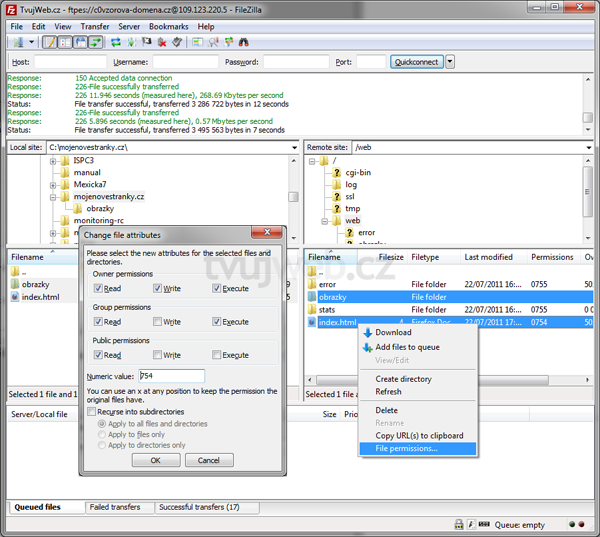Toggle the local directory tree icon
Image resolution: width=600 pixels, height=537 pixels.
(65, 42)
